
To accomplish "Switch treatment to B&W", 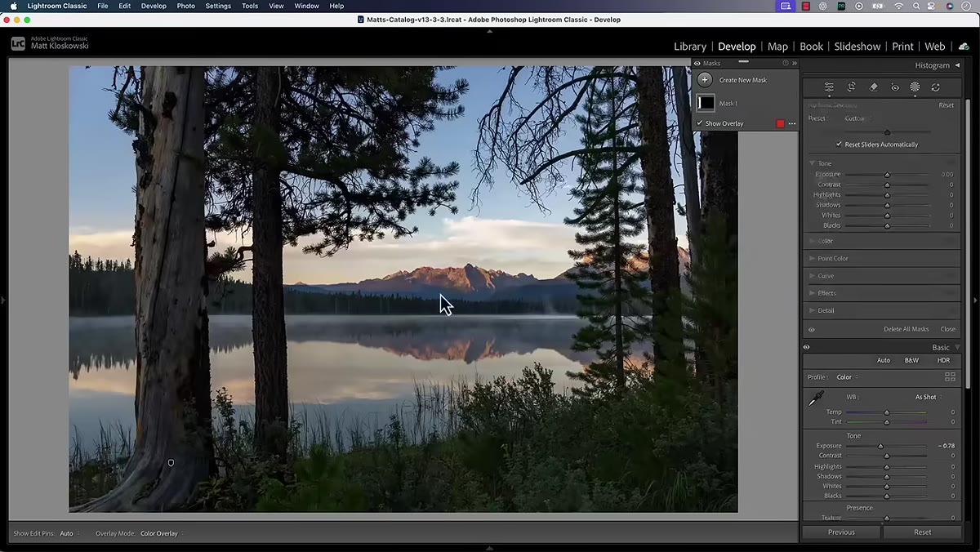I will click(911, 360).
